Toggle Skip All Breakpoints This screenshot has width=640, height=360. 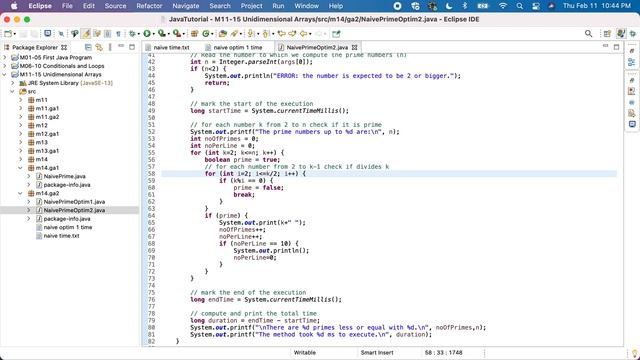pos(61,34)
